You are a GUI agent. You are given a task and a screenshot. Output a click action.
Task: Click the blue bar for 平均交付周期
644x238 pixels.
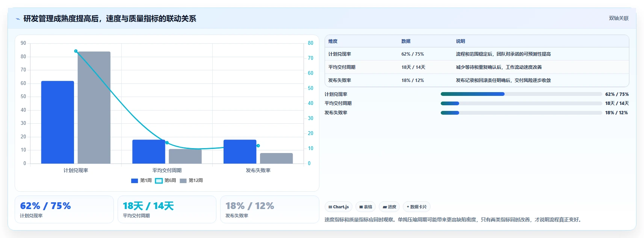149,152
